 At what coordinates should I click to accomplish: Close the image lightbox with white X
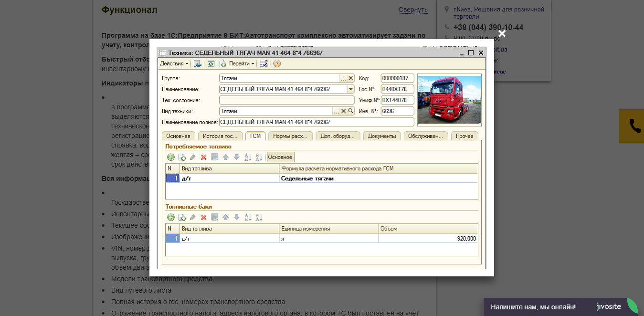coord(502,33)
